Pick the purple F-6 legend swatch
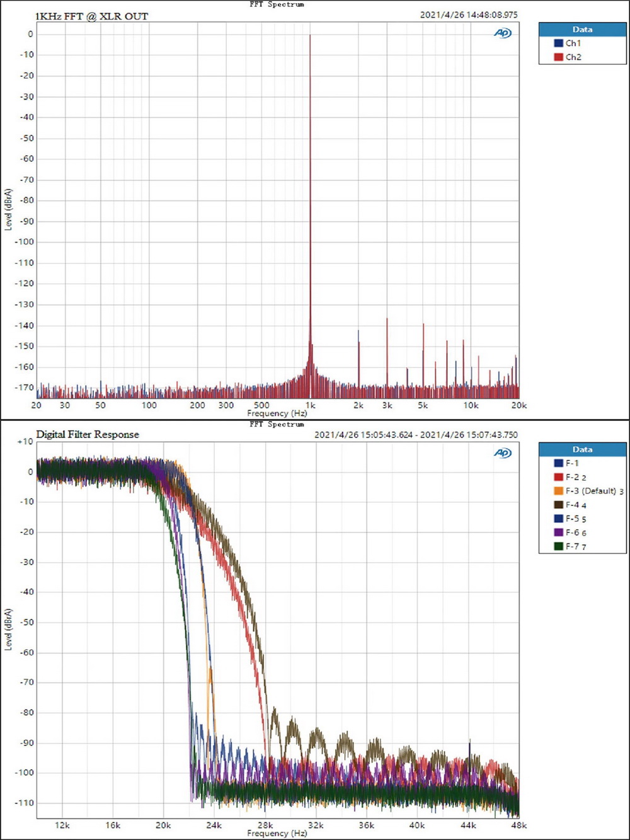The width and height of the screenshot is (630, 840). 558,532
